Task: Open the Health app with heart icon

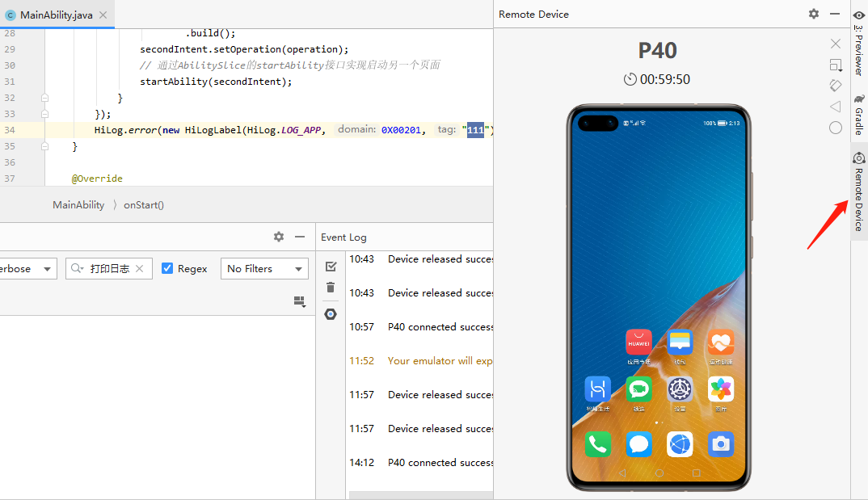Action: [x=720, y=342]
